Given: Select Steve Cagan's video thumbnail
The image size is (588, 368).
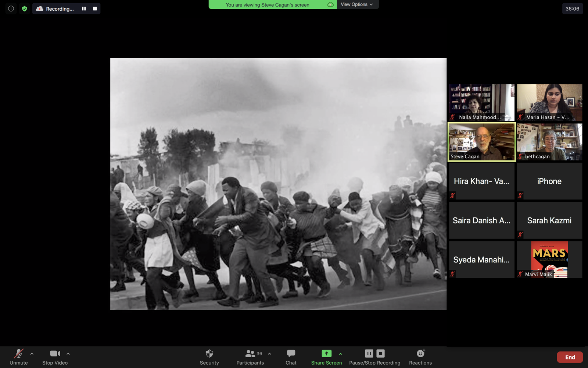Looking at the screenshot, I should tap(481, 142).
